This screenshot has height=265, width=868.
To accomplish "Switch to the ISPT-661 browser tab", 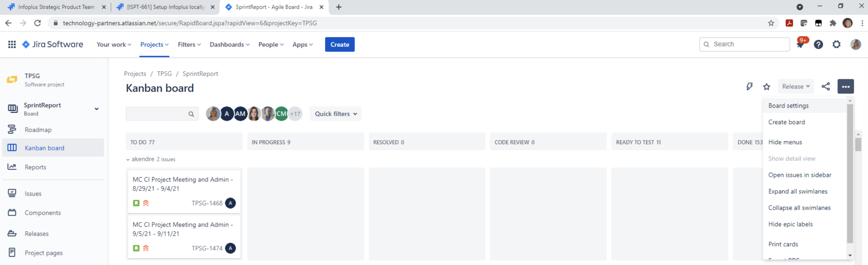I will 165,7.
